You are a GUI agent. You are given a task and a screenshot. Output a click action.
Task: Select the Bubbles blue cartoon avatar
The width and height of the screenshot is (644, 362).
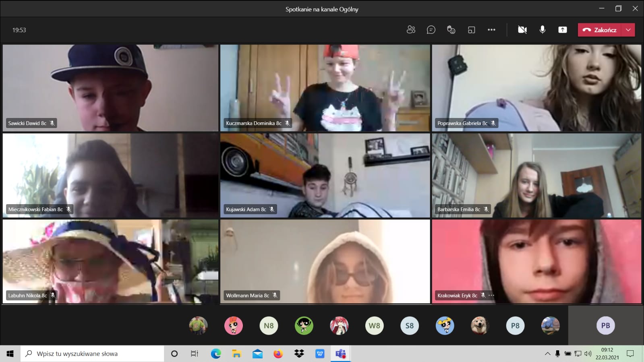coord(445,325)
